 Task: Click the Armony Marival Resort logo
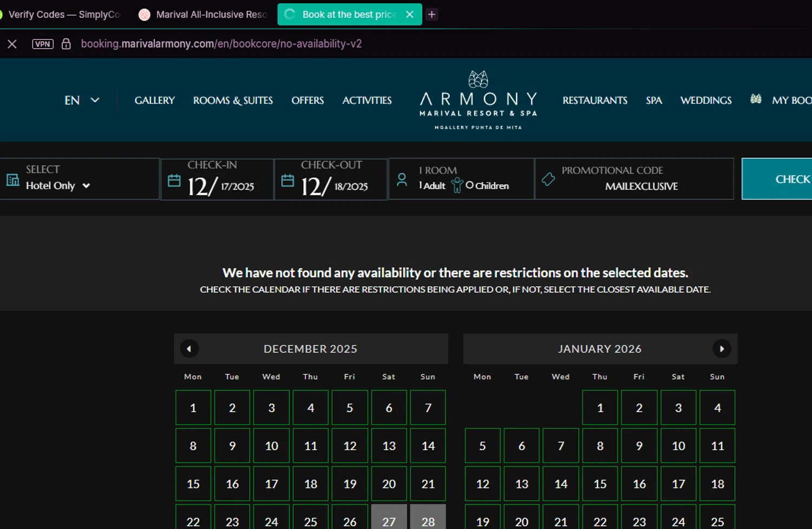click(x=479, y=100)
